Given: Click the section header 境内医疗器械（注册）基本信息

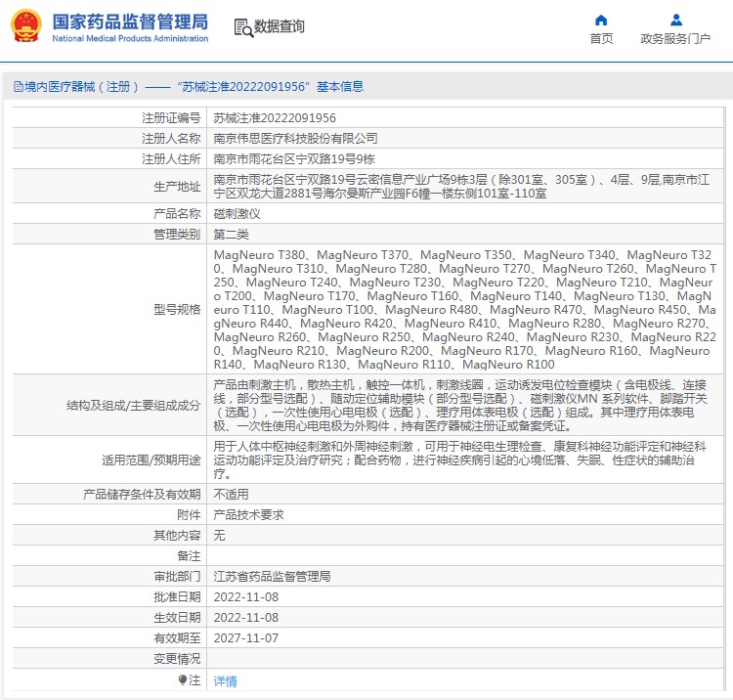Looking at the screenshot, I should click(x=189, y=86).
